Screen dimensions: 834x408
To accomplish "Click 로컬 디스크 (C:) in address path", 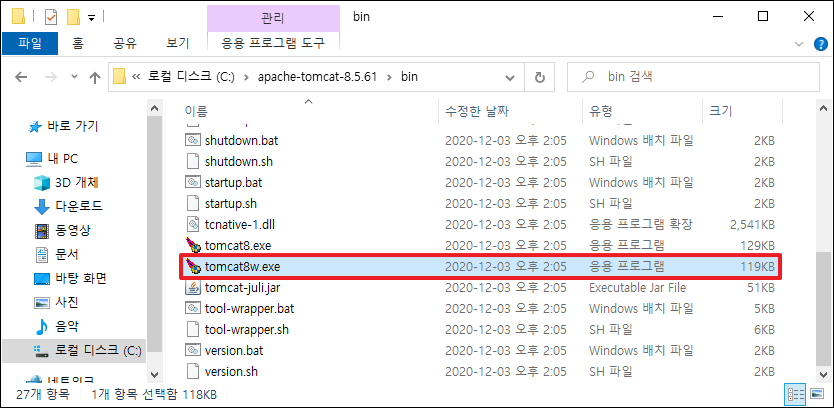I will click(191, 77).
